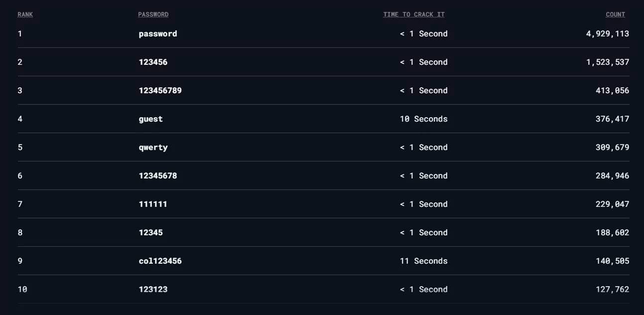The height and width of the screenshot is (315, 644).
Task: Click the count value 127,762
Action: pyautogui.click(x=612, y=290)
